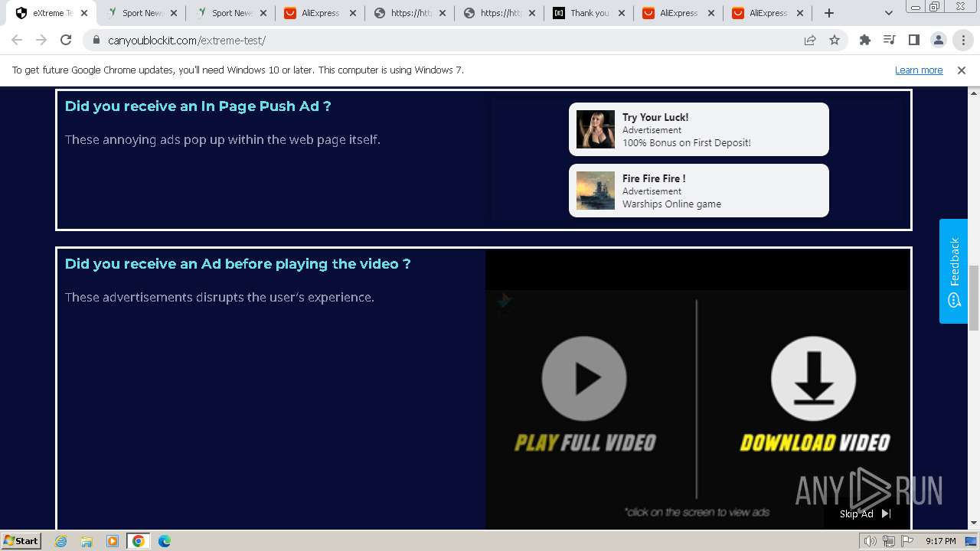Screen dimensions: 980x551
Task: Skip the video ad
Action: tap(866, 514)
